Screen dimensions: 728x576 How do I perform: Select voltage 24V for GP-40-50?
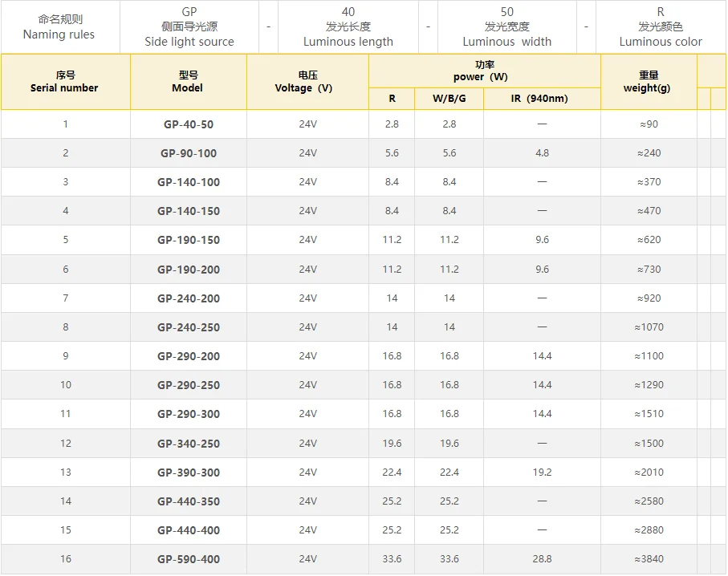tap(307, 124)
